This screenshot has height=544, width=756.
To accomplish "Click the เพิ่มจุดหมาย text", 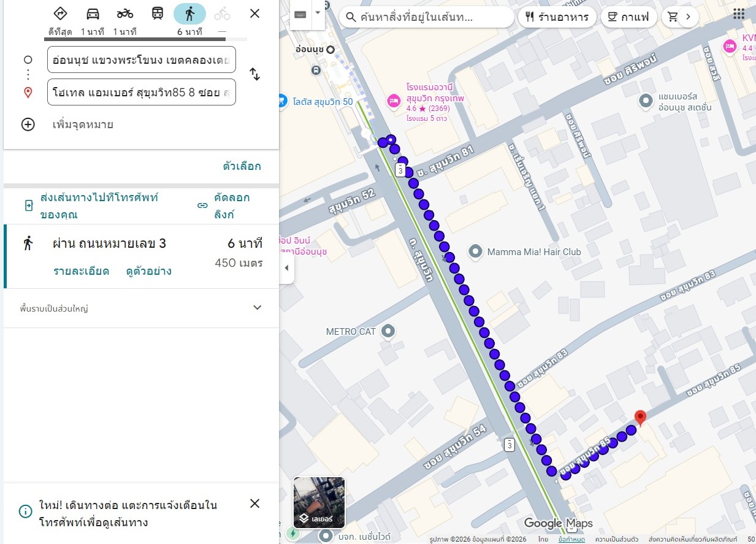I will pyautogui.click(x=83, y=125).
